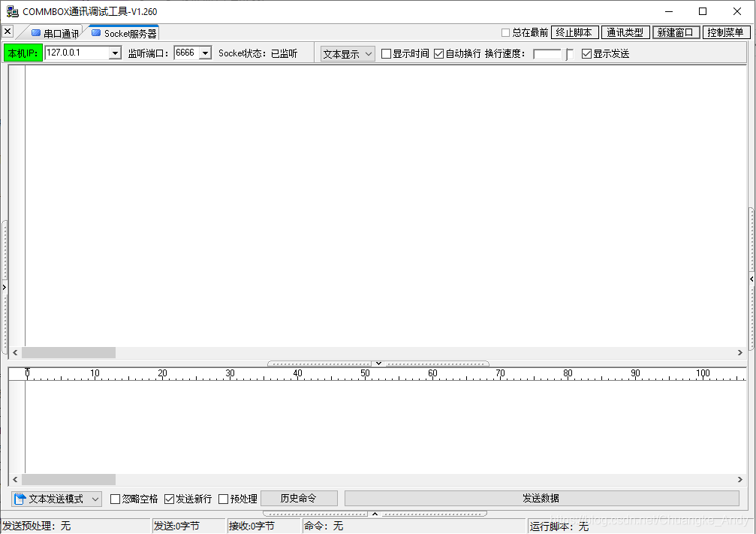
Task: Click the send area horizontal scrollbar thumb
Action: pyautogui.click(x=68, y=479)
